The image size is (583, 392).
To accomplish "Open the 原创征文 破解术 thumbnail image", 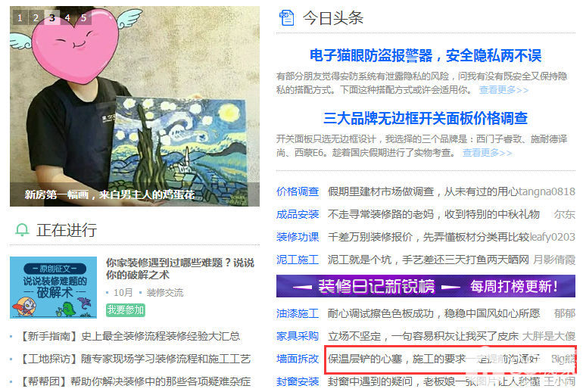I will click(53, 288).
